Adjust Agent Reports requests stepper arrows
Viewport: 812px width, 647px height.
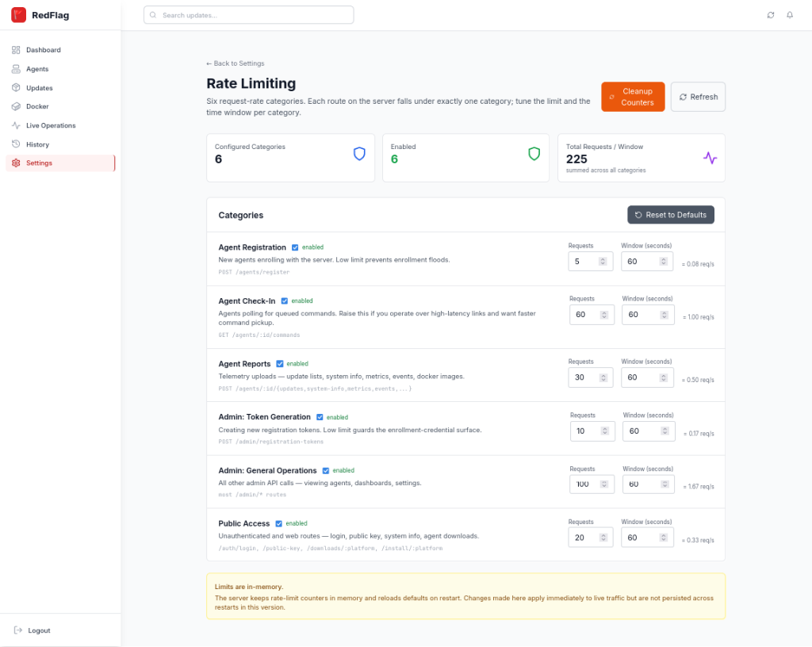[x=603, y=378]
